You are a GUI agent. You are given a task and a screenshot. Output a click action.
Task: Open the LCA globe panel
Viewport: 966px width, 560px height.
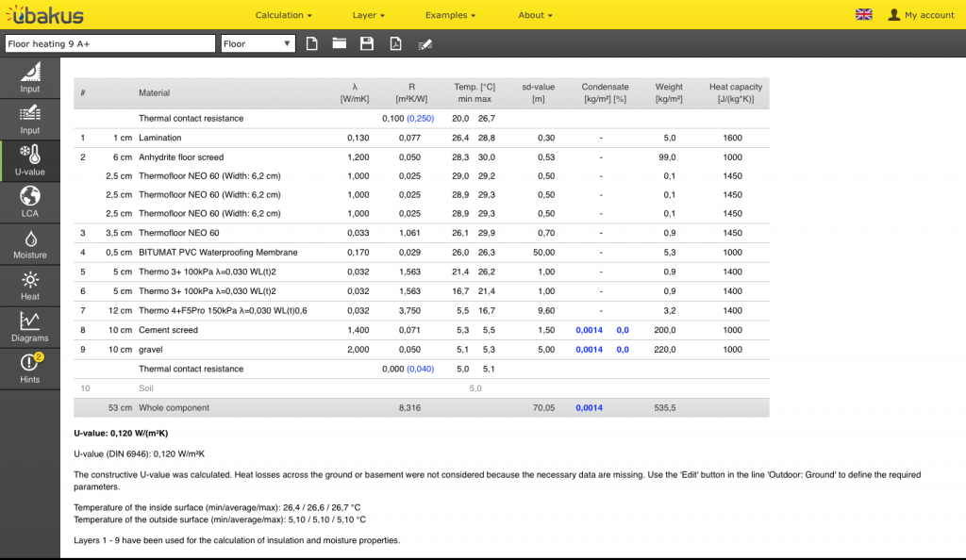click(x=30, y=202)
